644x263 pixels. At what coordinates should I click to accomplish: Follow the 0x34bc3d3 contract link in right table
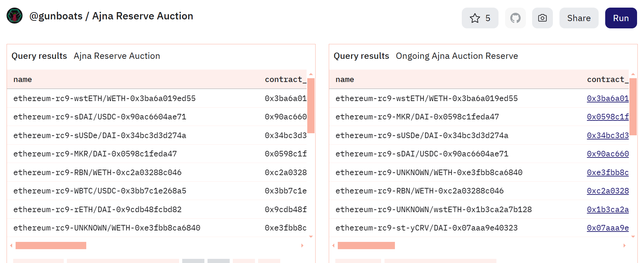pyautogui.click(x=608, y=135)
